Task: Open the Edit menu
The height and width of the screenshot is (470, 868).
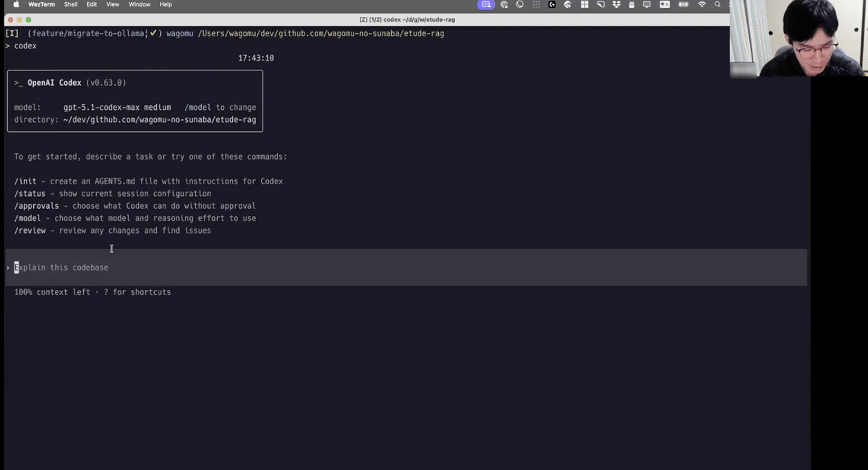Action: (92, 4)
